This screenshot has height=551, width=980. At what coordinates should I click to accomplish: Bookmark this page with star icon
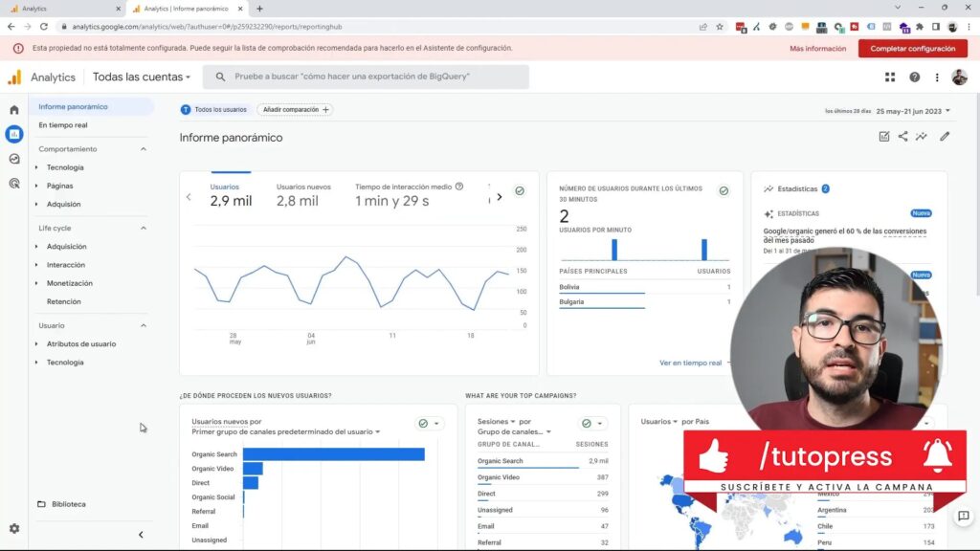[720, 26]
